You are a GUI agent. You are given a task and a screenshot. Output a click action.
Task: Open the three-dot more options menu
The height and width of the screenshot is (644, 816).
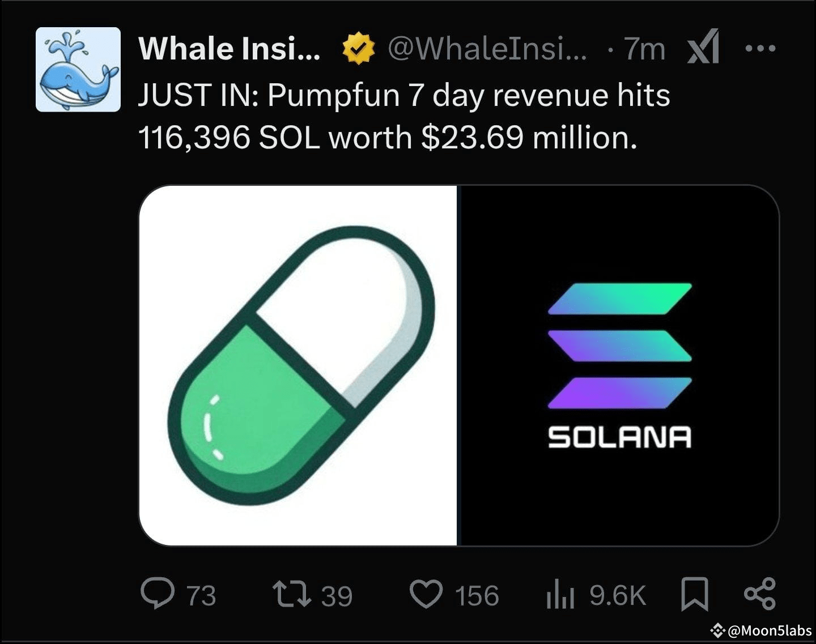click(760, 49)
